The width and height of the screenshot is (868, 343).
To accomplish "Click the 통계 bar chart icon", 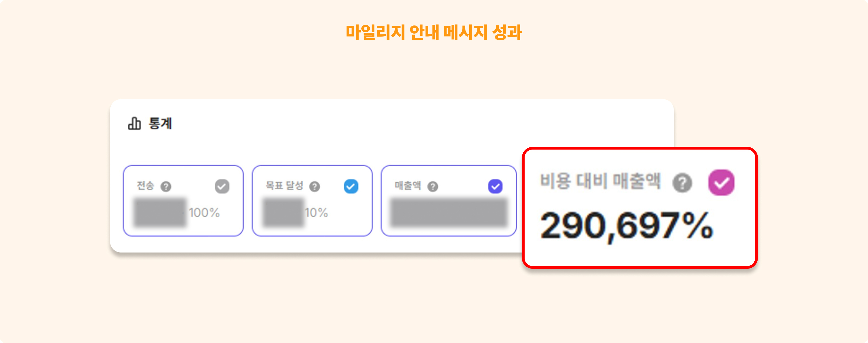I will pos(134,124).
